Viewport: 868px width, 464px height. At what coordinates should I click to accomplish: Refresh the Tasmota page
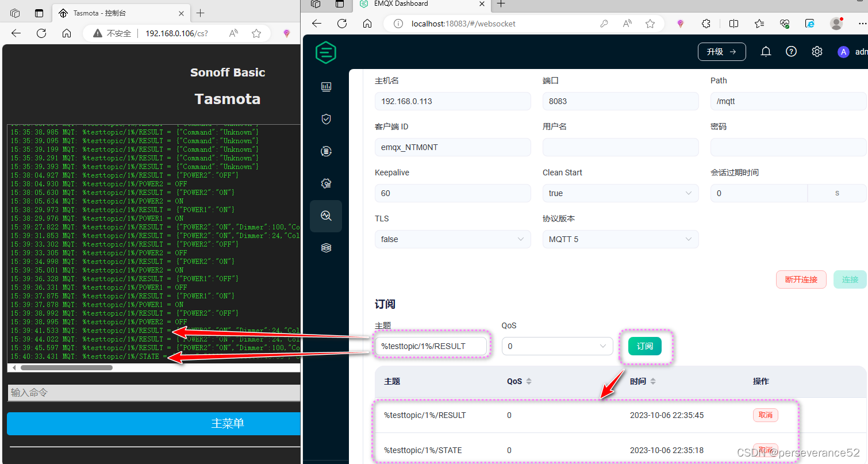41,33
